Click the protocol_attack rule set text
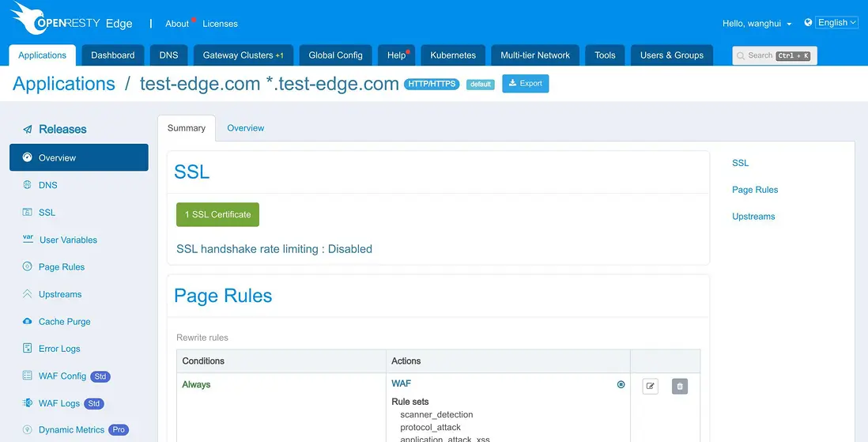Viewport: 868px width, 442px height. [431, 428]
